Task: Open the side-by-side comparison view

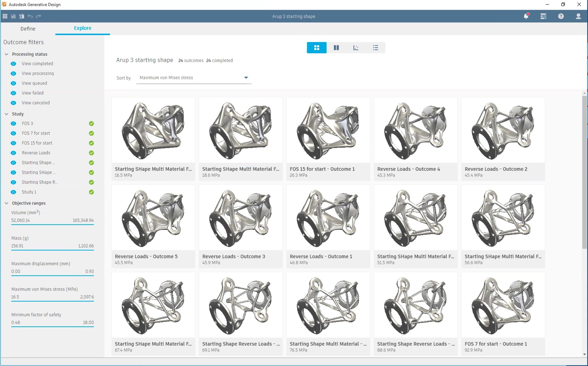Action: [x=336, y=48]
